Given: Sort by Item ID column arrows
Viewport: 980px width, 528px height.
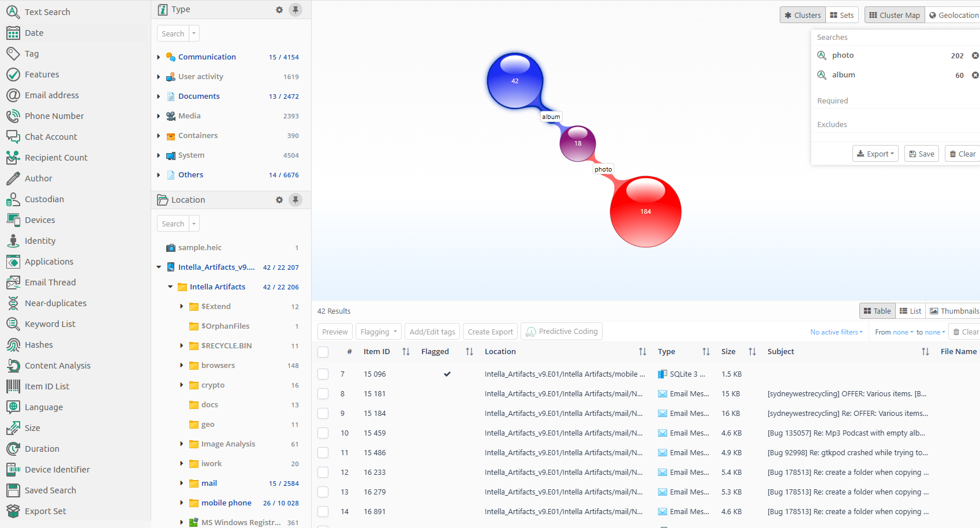Looking at the screenshot, I should (x=406, y=352).
